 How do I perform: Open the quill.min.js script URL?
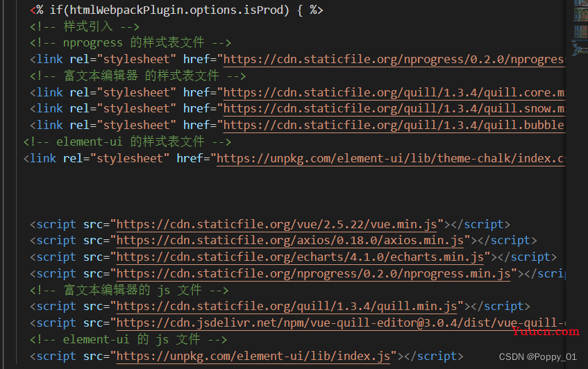[287, 307]
